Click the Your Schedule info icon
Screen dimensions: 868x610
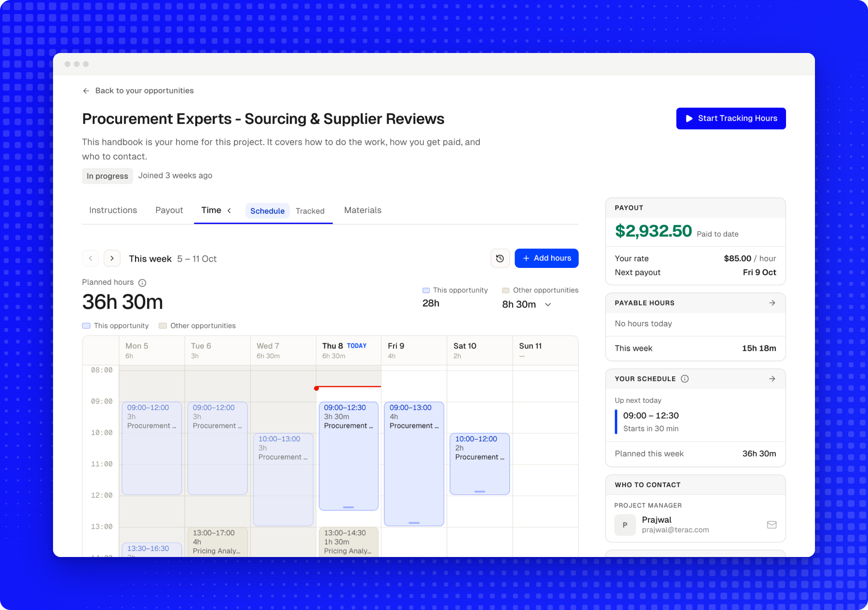click(x=685, y=379)
